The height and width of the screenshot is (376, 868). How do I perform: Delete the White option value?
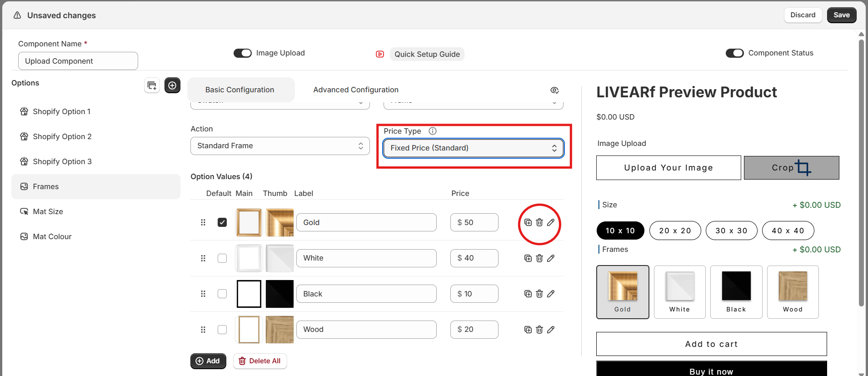tap(539, 258)
